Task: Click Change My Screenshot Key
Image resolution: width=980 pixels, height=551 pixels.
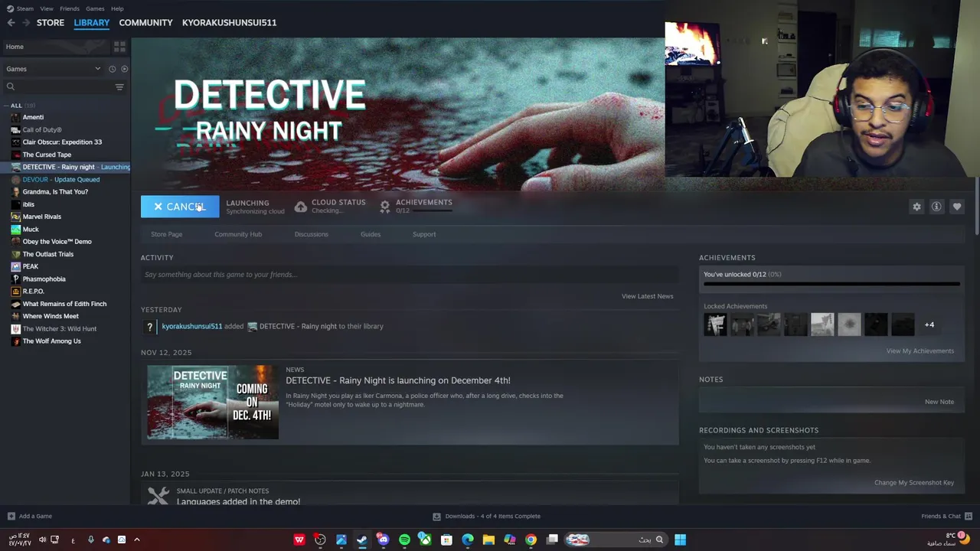Action: coord(914,482)
